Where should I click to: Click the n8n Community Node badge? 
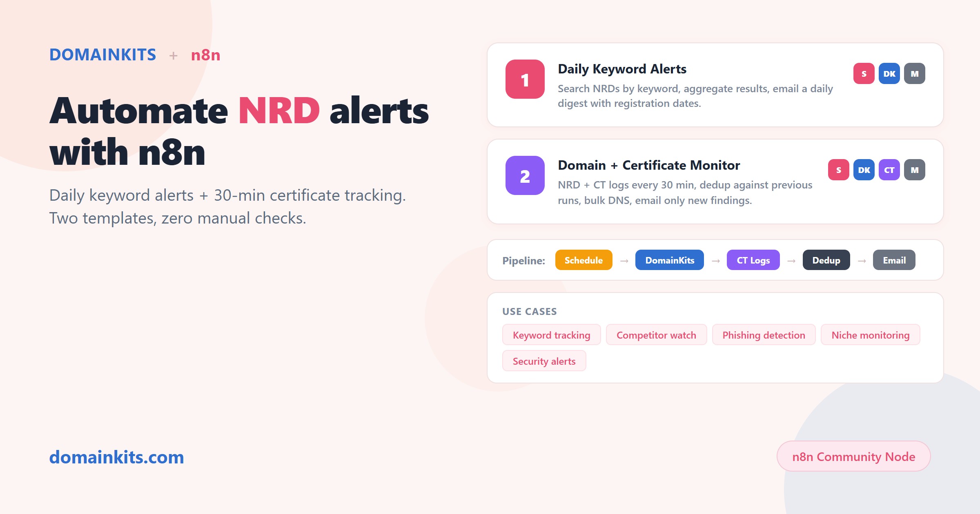coord(853,456)
